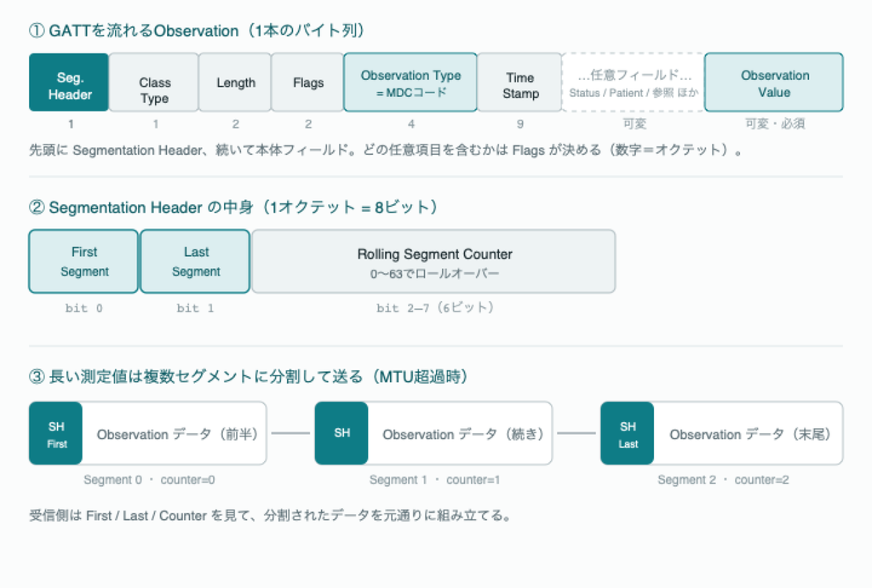Click the Length field box

point(235,83)
